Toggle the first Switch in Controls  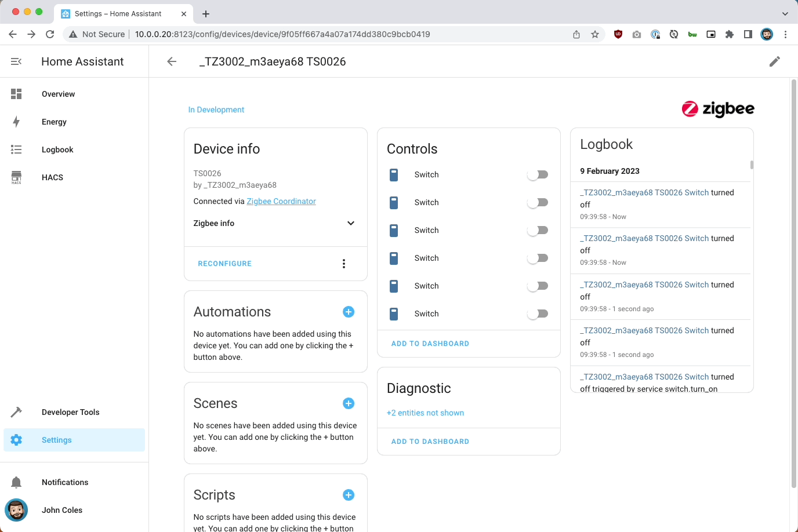coord(538,174)
